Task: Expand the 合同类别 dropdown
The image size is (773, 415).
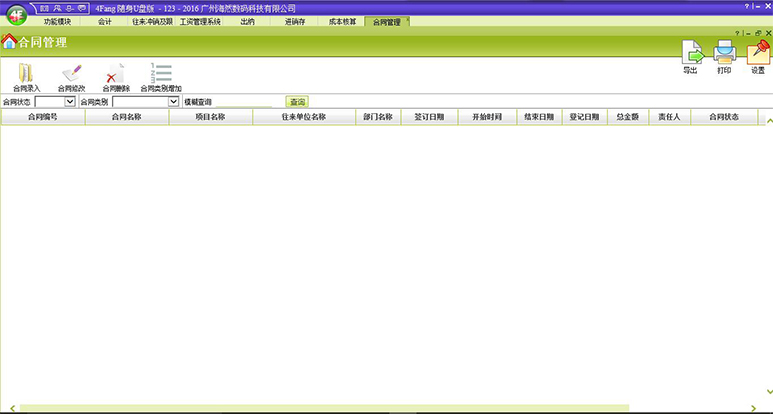Action: pyautogui.click(x=173, y=102)
